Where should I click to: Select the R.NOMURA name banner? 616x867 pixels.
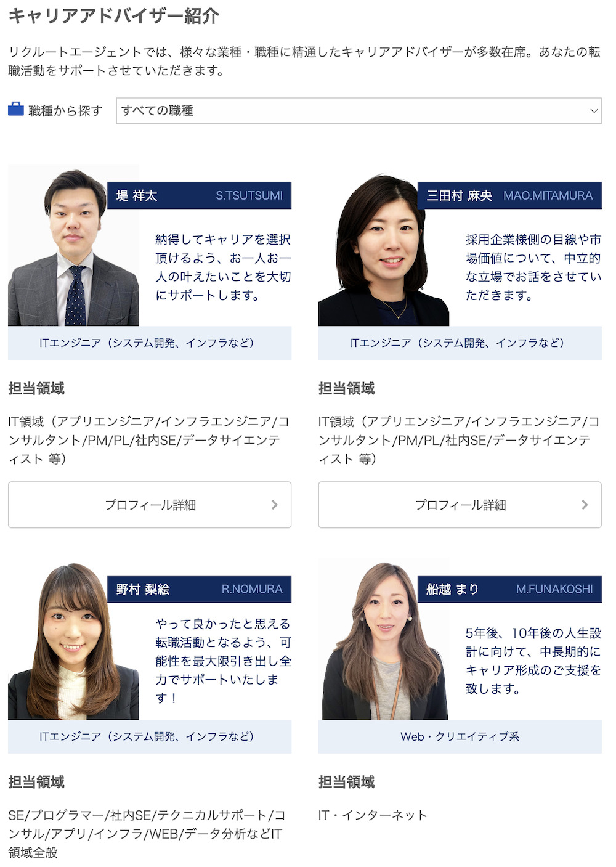[x=199, y=589]
